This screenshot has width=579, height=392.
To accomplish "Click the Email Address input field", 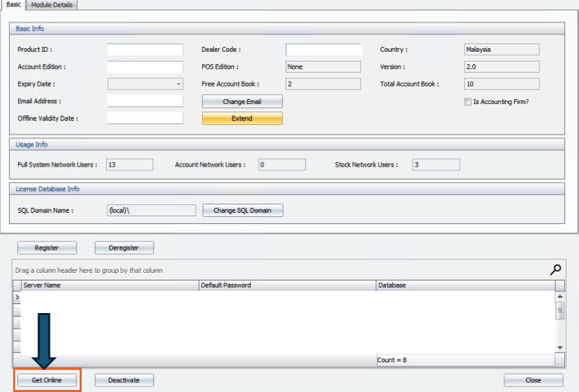I will pyautogui.click(x=145, y=102).
